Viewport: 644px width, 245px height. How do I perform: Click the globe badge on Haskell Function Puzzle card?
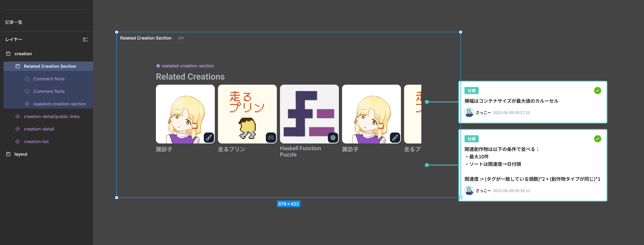(x=333, y=138)
